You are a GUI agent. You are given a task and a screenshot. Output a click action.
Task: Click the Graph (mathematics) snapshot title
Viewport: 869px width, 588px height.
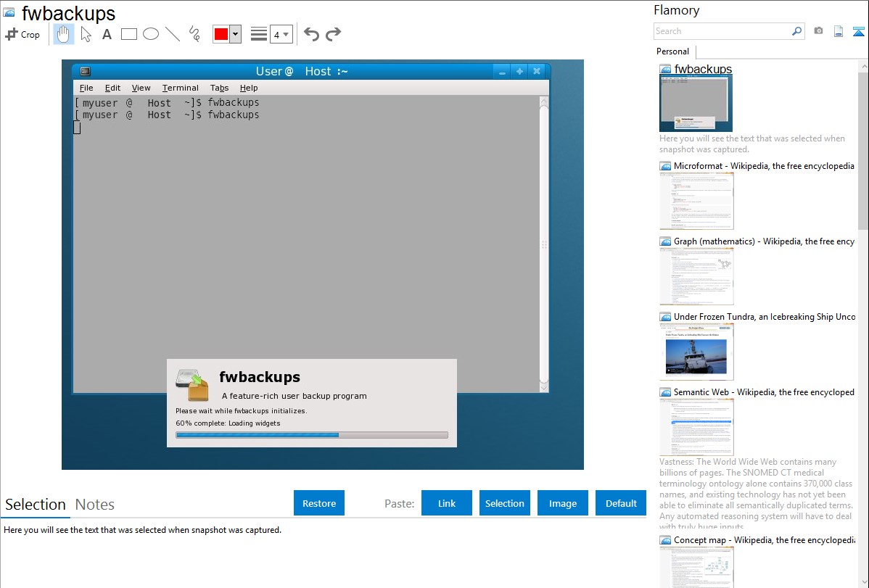pos(764,241)
